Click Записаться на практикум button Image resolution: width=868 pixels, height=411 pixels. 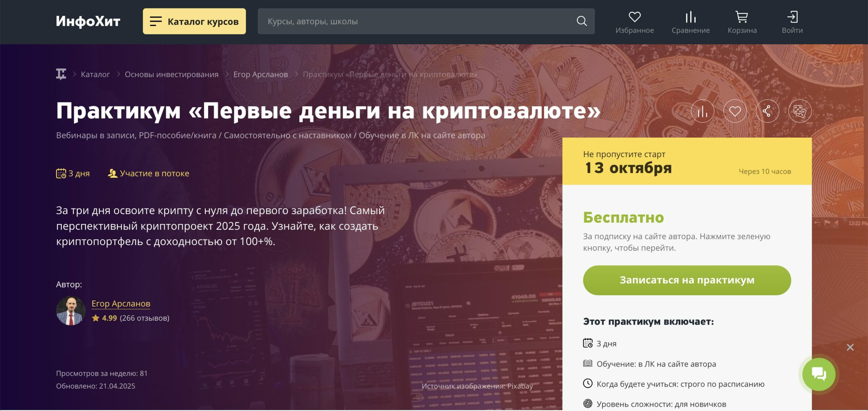click(x=687, y=280)
